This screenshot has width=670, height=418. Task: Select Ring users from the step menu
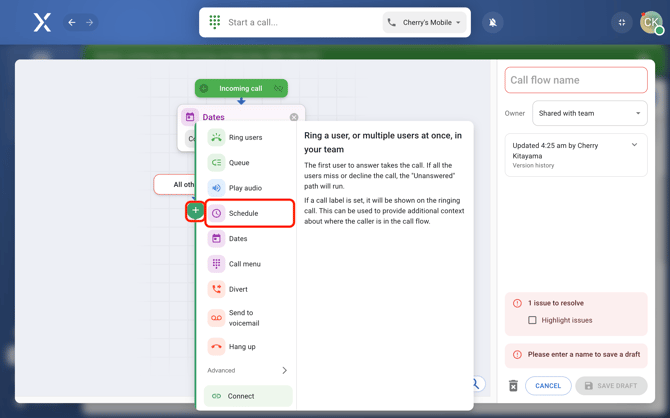(244, 137)
